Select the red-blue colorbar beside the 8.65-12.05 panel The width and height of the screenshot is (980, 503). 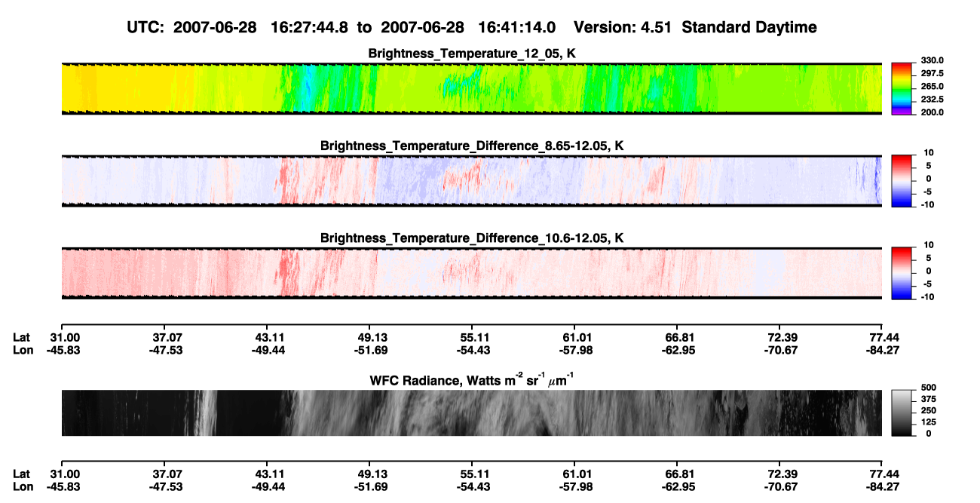(902, 179)
